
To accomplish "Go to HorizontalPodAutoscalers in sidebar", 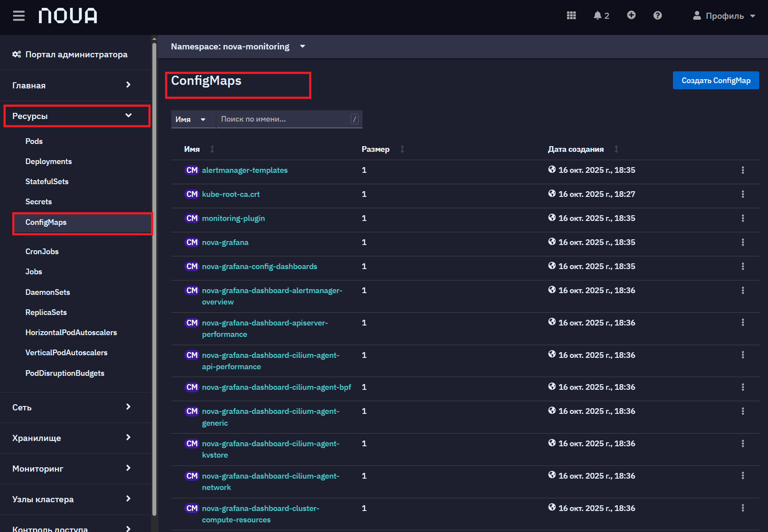I will click(x=71, y=332).
